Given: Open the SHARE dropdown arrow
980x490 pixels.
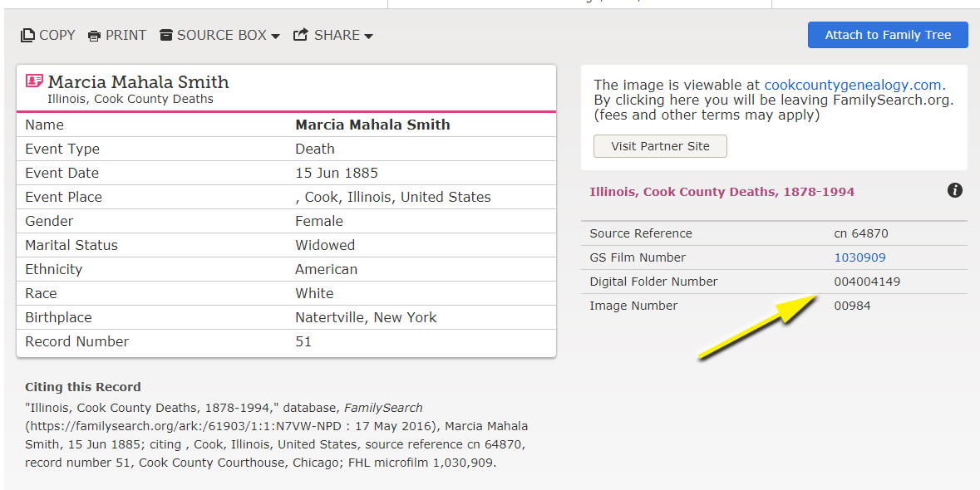Looking at the screenshot, I should pos(368,37).
